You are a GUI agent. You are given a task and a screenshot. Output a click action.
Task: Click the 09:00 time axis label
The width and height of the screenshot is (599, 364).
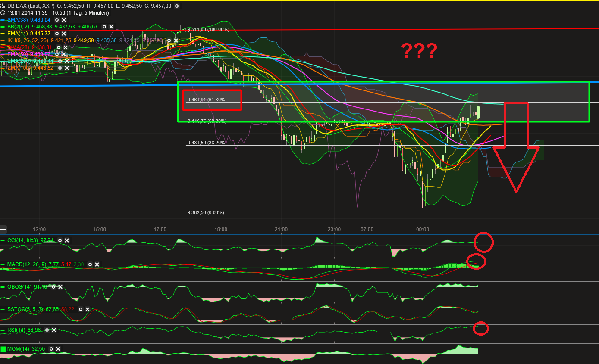[423, 230]
